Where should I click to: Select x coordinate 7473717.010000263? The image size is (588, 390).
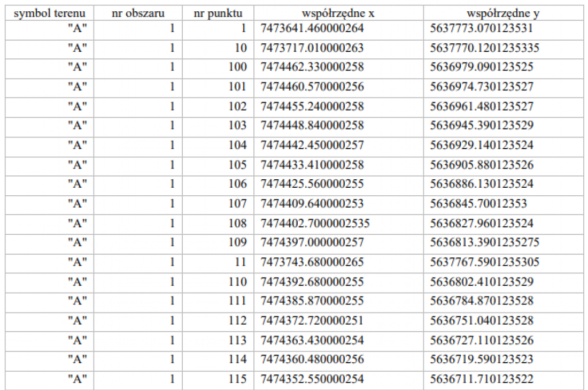click(312, 48)
